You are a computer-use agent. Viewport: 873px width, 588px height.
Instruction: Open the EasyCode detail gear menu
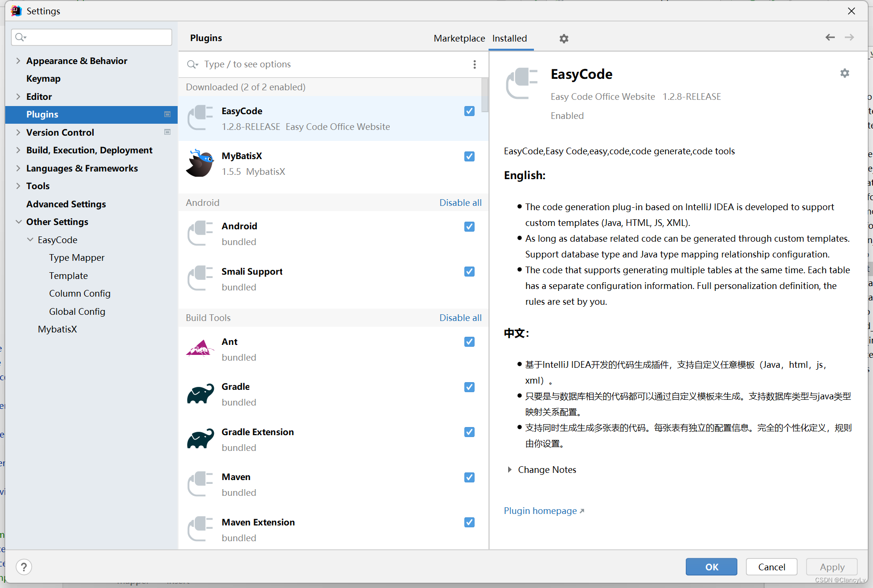[845, 73]
